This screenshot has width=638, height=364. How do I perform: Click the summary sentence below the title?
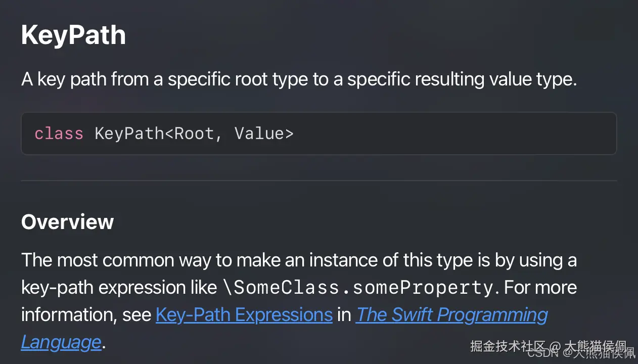coord(298,79)
